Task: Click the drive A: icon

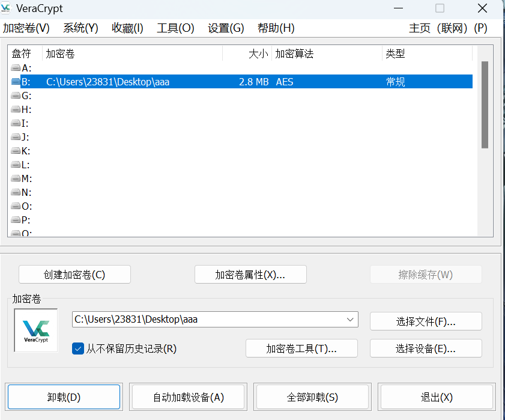Action: (x=16, y=68)
